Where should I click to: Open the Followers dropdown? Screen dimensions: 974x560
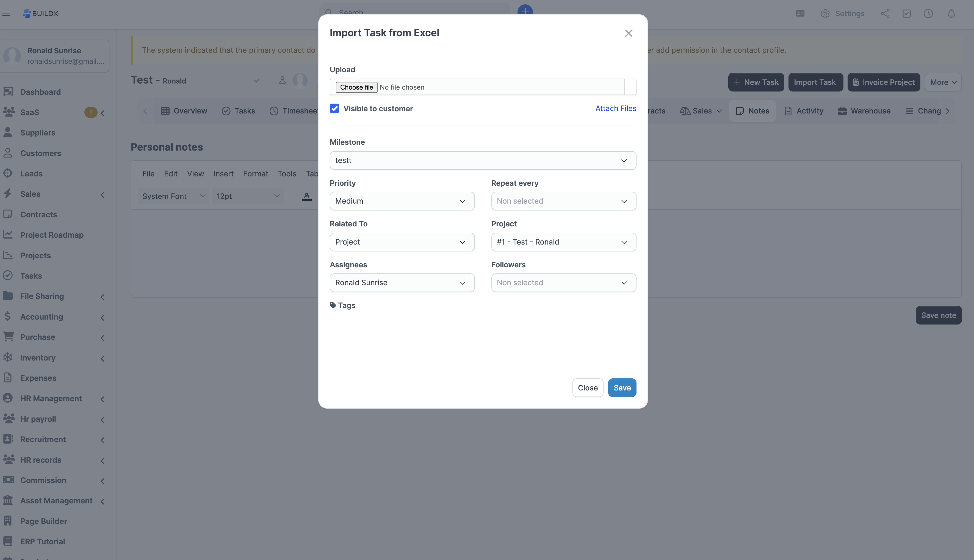(564, 283)
